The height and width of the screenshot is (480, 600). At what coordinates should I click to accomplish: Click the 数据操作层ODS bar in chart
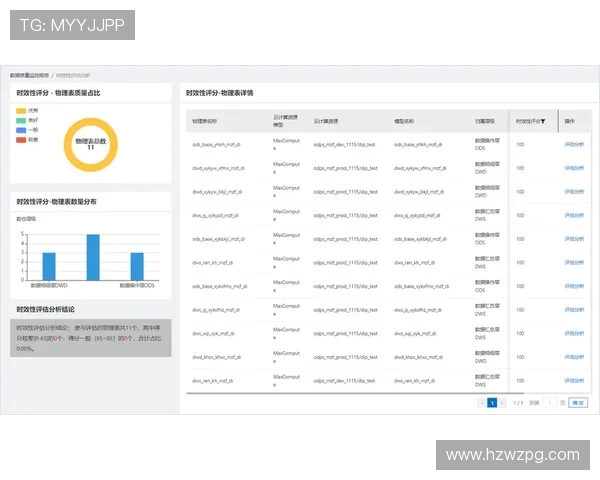pyautogui.click(x=137, y=266)
